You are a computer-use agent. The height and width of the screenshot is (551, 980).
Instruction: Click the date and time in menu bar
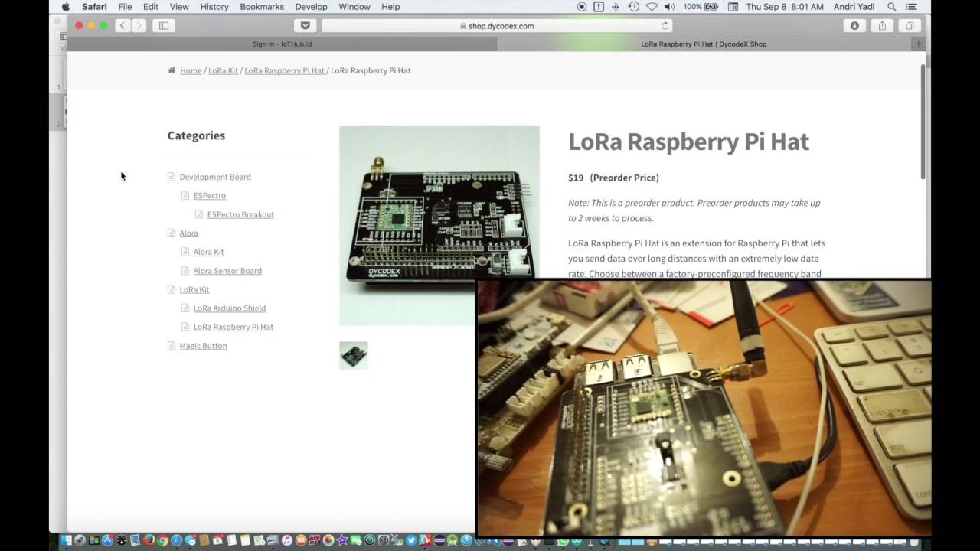pyautogui.click(x=785, y=7)
